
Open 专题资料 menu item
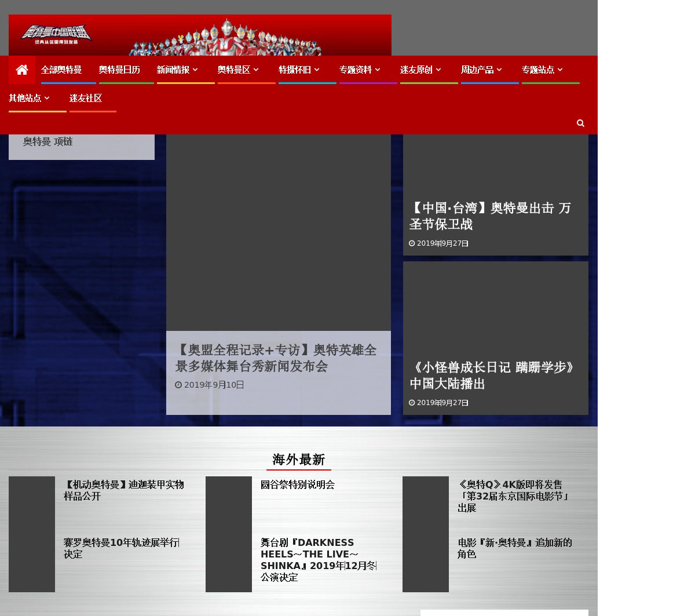[355, 70]
